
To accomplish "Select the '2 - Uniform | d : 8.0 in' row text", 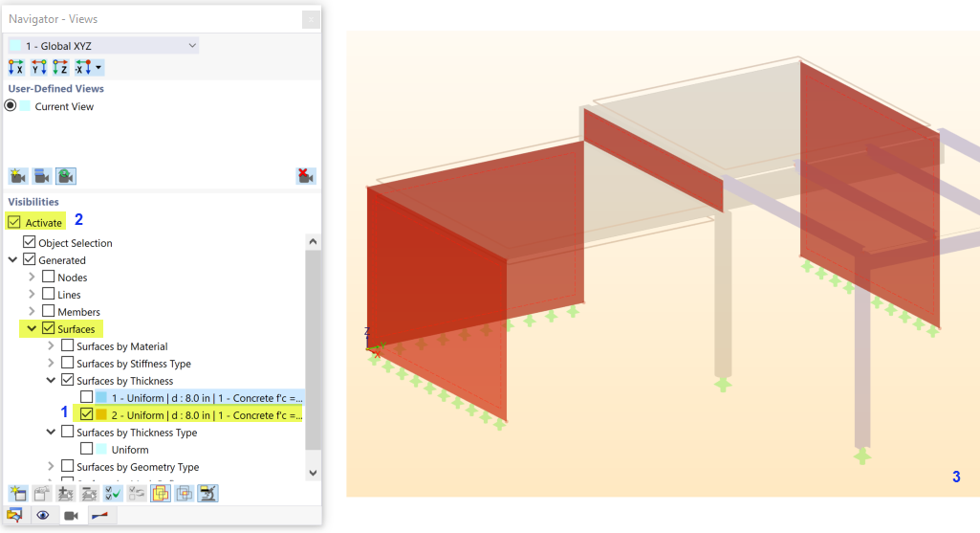I will 207,415.
